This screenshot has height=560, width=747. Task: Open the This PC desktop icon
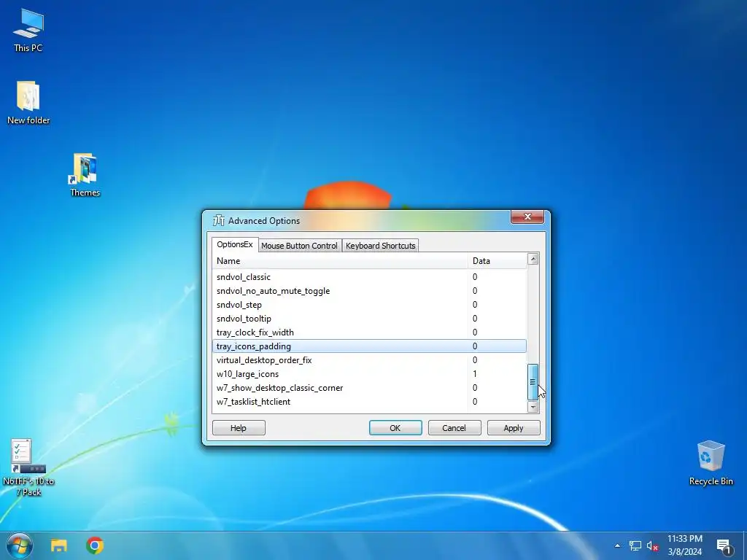pyautogui.click(x=28, y=29)
